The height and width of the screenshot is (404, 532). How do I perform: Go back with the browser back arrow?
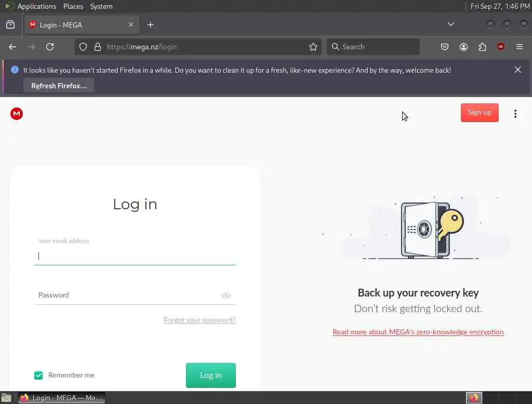pyautogui.click(x=12, y=47)
